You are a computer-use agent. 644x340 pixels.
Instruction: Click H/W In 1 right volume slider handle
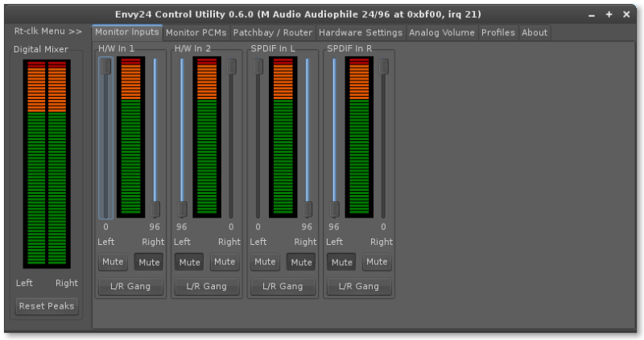point(155,209)
